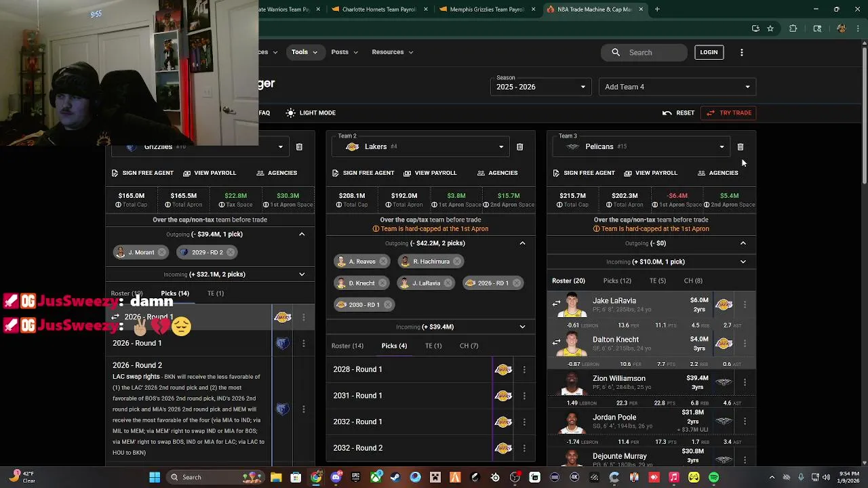868x488 pixels.
Task: Open options menu for Zion Williamson
Action: point(745,382)
